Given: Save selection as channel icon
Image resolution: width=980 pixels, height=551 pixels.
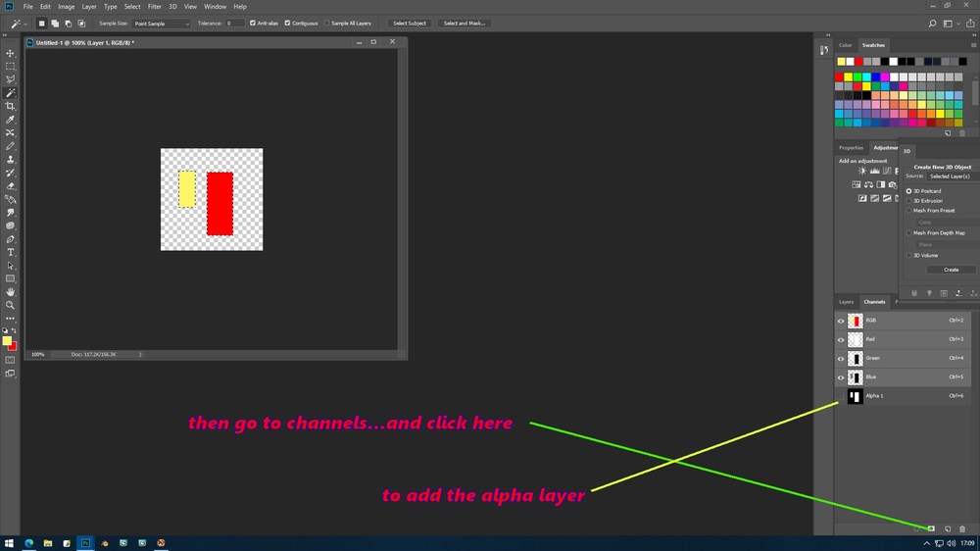Looking at the screenshot, I should (x=931, y=529).
